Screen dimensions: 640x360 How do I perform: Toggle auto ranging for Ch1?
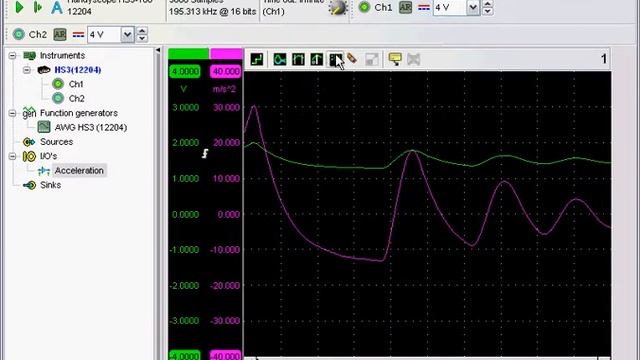[405, 7]
